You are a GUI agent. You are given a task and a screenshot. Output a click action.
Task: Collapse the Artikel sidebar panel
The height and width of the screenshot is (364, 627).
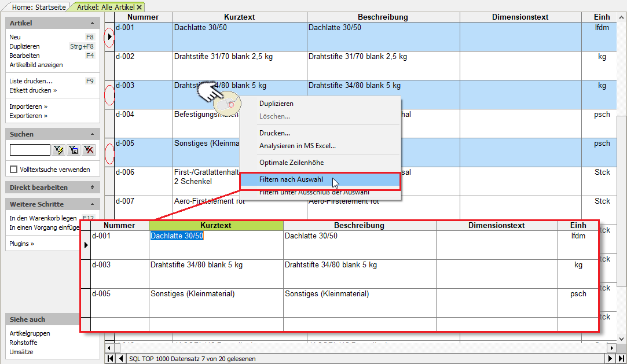[92, 23]
